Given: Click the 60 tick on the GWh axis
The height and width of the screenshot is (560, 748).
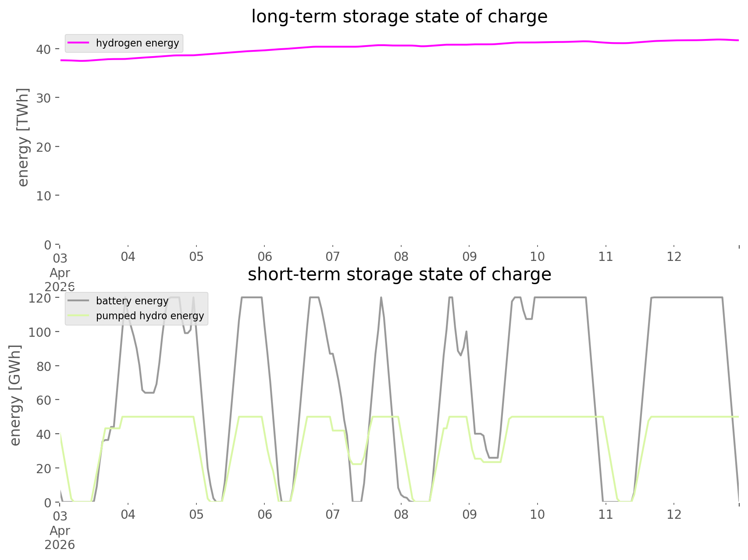Looking at the screenshot, I should (43, 400).
